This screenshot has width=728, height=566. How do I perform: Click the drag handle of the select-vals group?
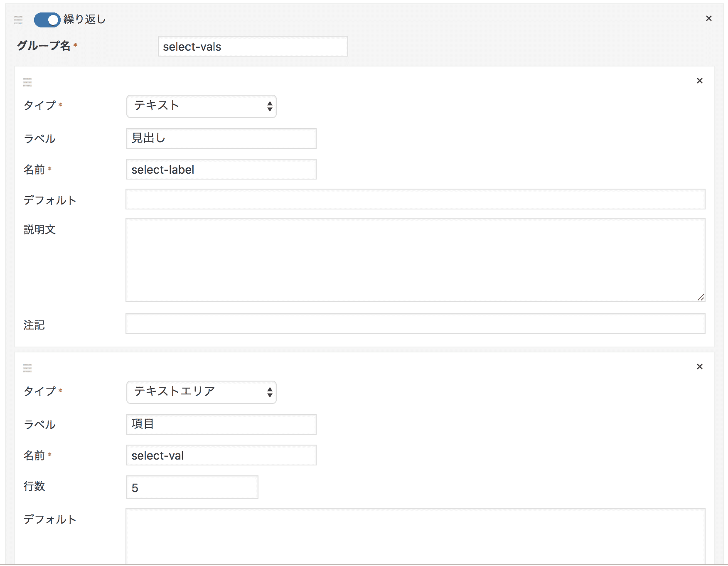(18, 20)
